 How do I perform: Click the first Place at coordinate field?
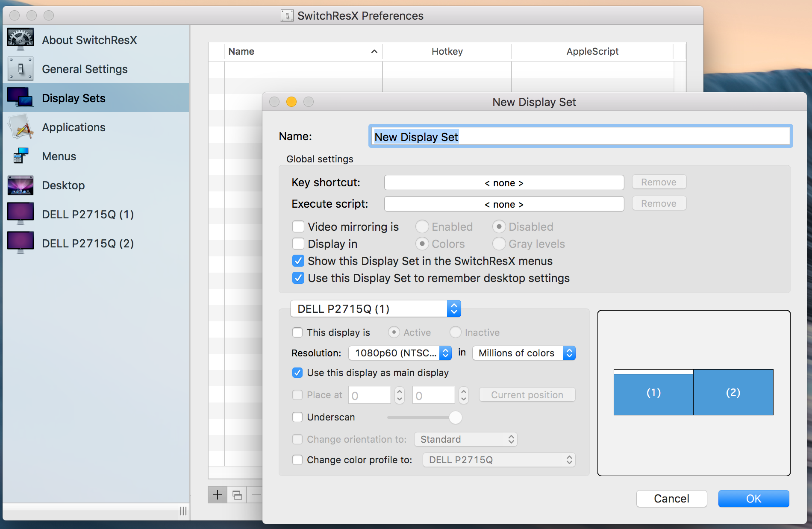pos(370,395)
